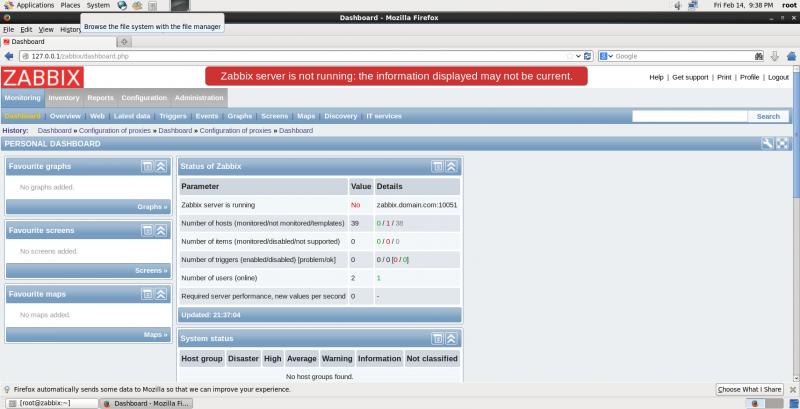Screen dimensions: 800x409
Task: Toggle fullscreen dashboard icon
Action: [782, 143]
